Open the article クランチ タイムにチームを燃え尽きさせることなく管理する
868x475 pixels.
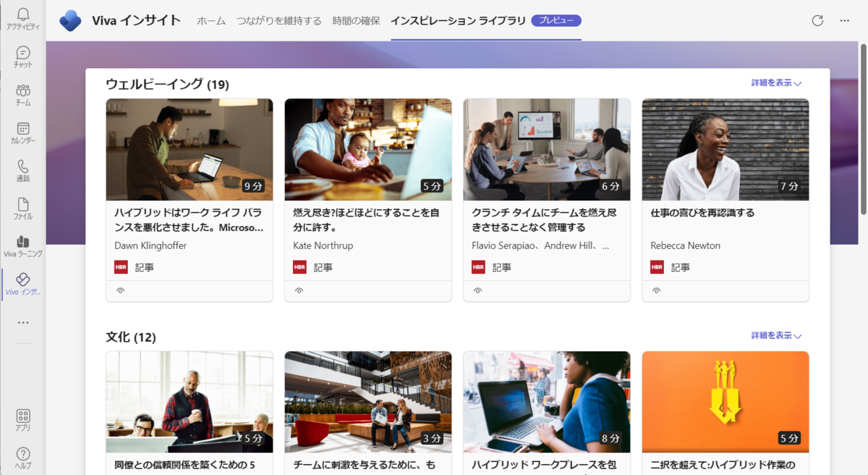point(544,220)
